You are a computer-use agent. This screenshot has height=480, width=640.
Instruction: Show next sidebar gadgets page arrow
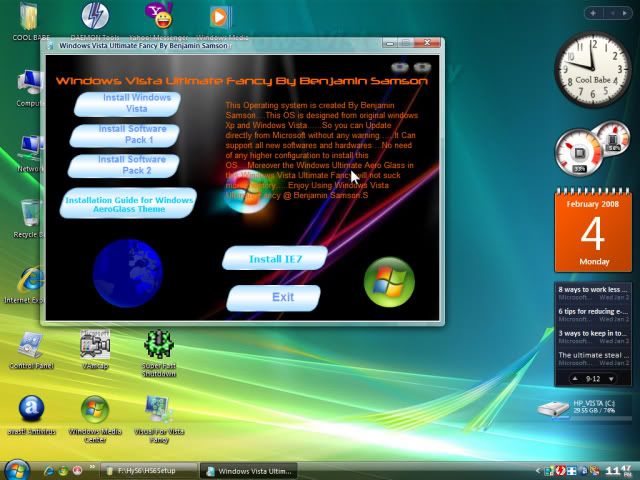pos(624,13)
